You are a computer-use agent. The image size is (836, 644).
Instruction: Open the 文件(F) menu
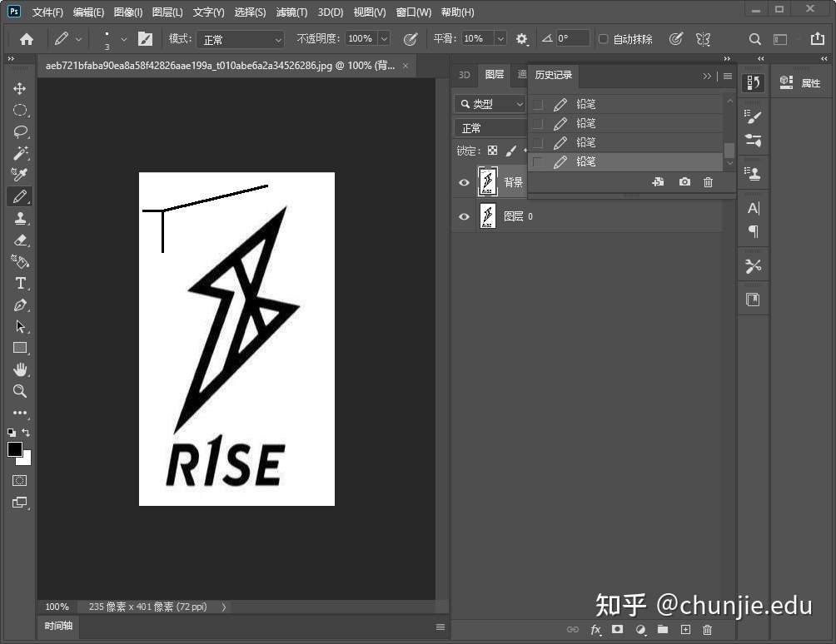click(x=47, y=12)
